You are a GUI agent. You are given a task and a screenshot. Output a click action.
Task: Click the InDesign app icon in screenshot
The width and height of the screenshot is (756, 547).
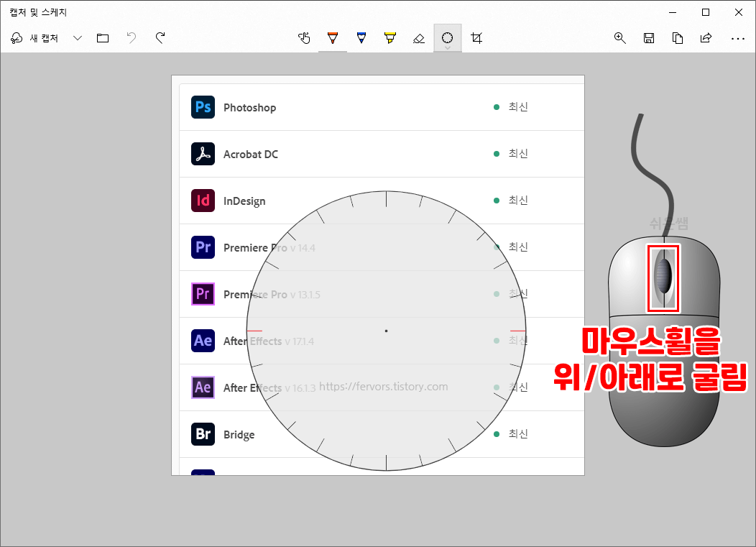(203, 201)
